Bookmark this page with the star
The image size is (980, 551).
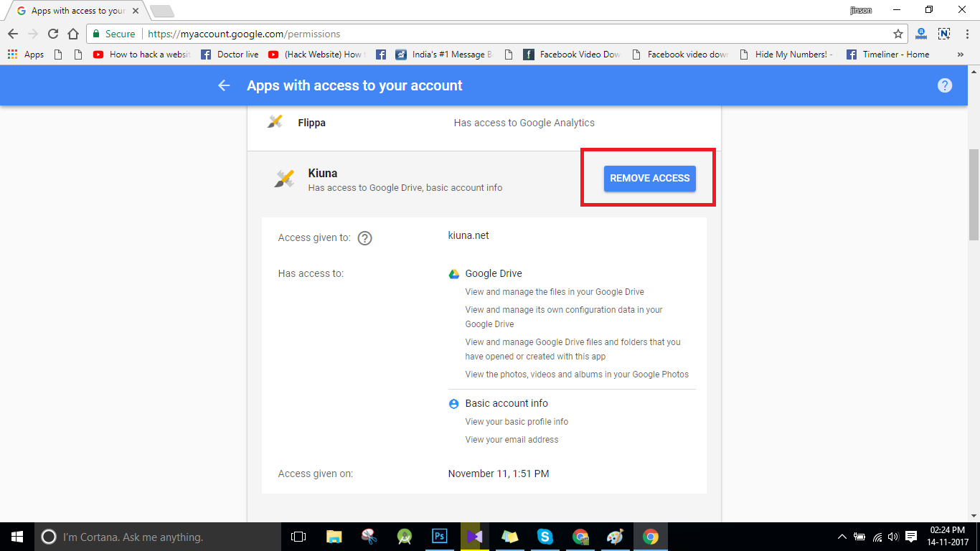(x=897, y=34)
